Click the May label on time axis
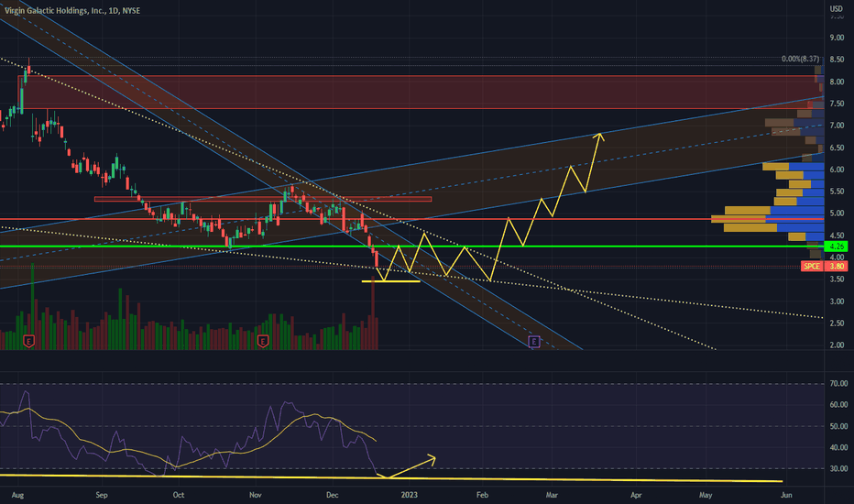The image size is (854, 504). [x=706, y=495]
